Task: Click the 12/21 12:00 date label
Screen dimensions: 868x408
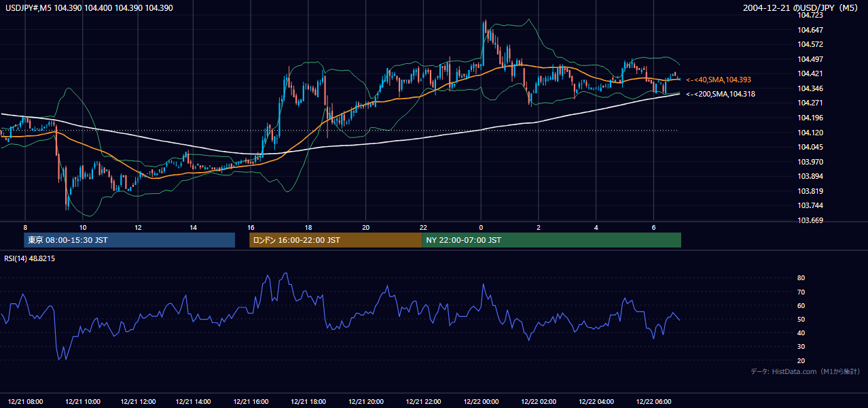Action: [138, 402]
